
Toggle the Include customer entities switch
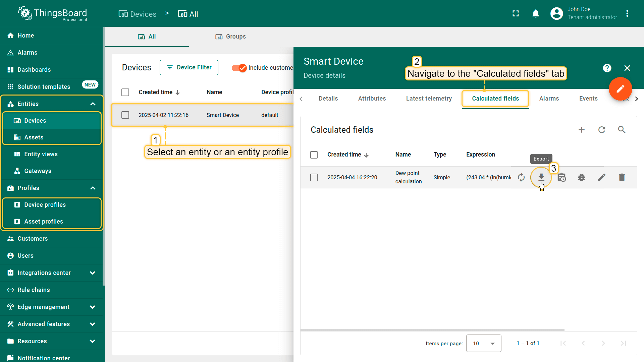[x=239, y=68]
